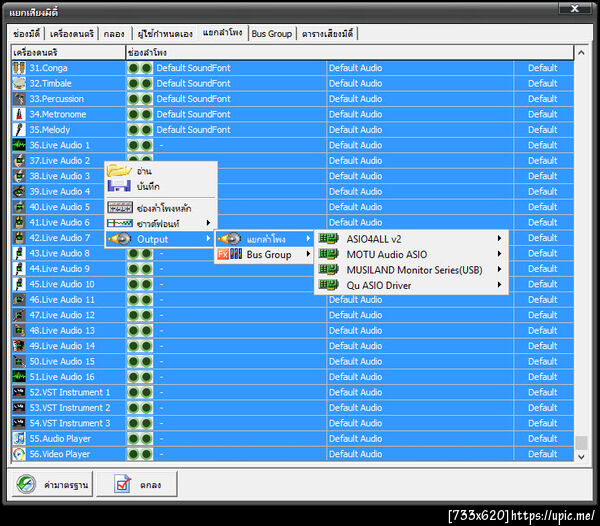Click the Metronome icon
Viewport: 600px width, 526px height.
point(19,114)
